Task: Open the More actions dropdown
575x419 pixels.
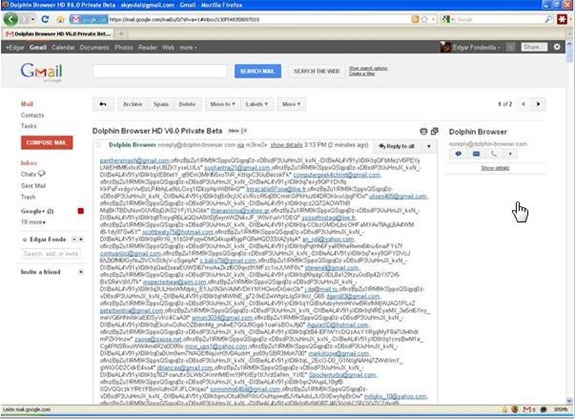Action: click(292, 104)
